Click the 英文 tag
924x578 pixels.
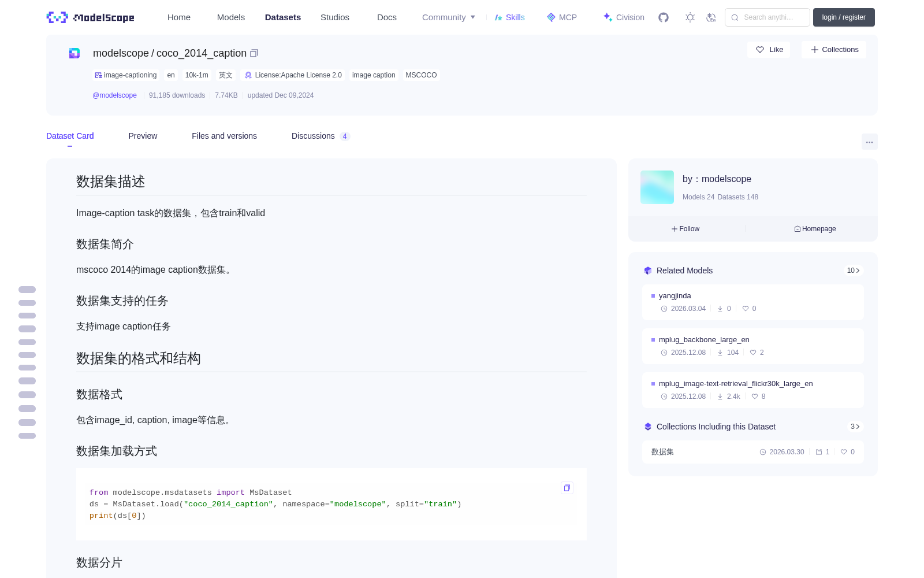226,75
